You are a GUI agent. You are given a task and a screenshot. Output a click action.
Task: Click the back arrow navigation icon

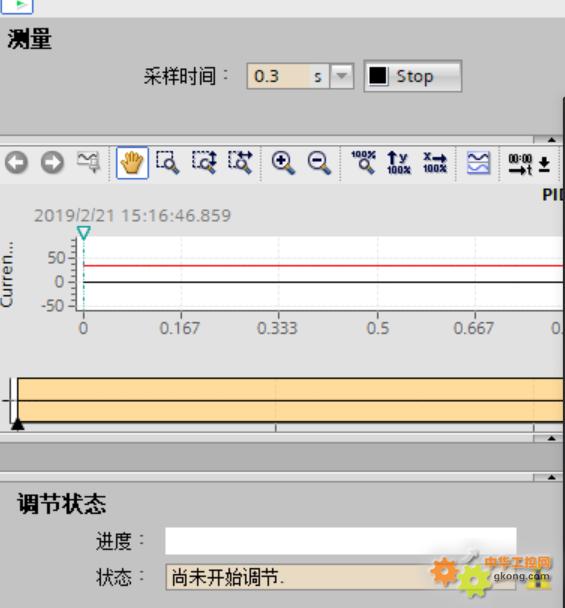pos(16,162)
